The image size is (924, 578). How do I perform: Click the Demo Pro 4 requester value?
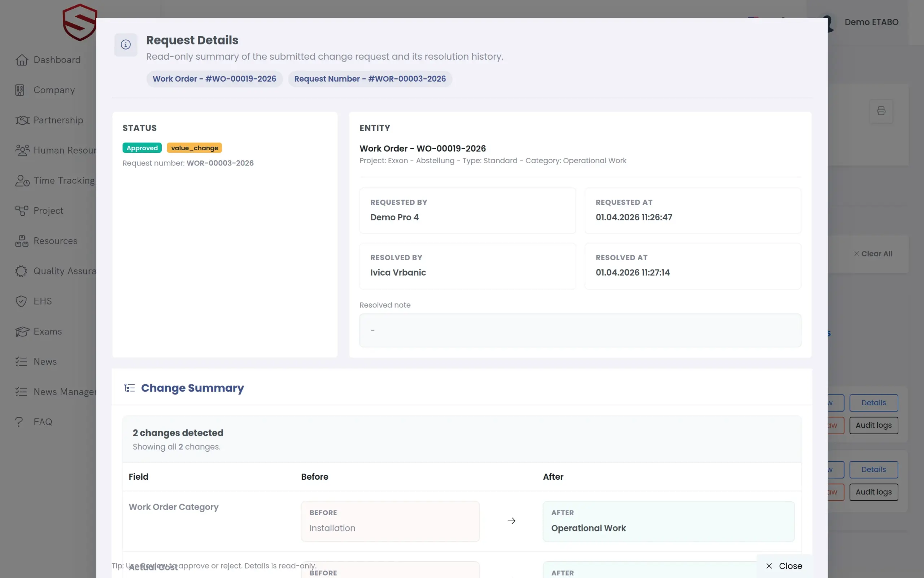pos(395,217)
